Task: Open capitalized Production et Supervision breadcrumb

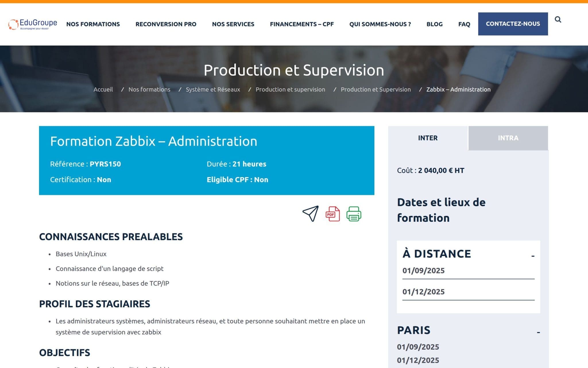Action: [x=376, y=89]
